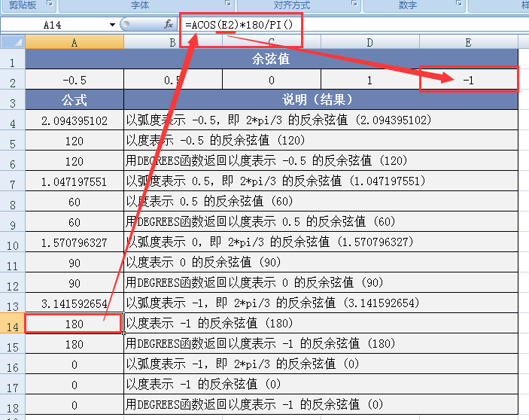This screenshot has width=529, height=420.
Task: Select the 公式 header cell
Action: tap(74, 100)
